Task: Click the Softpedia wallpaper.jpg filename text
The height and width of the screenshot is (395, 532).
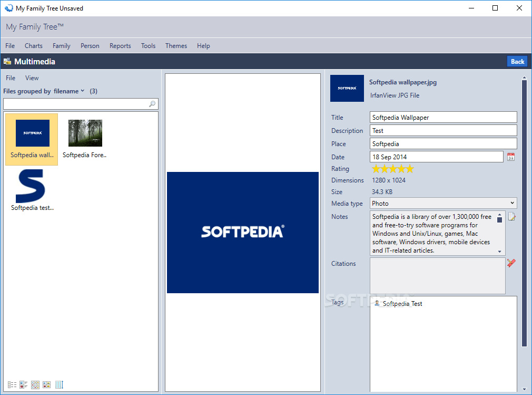Action: (x=403, y=82)
